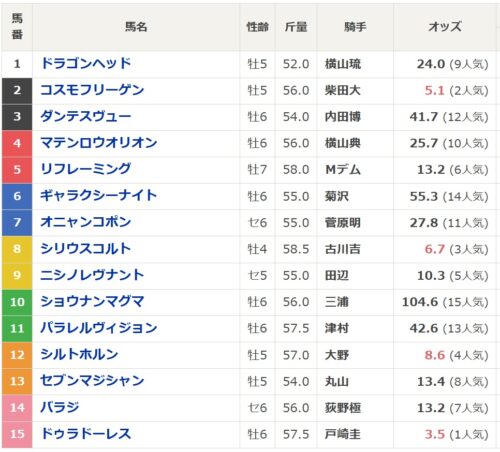Viewport: 500px width, 452px height.
Task: Open ショウナンマグマ horse page
Action: pos(92,301)
